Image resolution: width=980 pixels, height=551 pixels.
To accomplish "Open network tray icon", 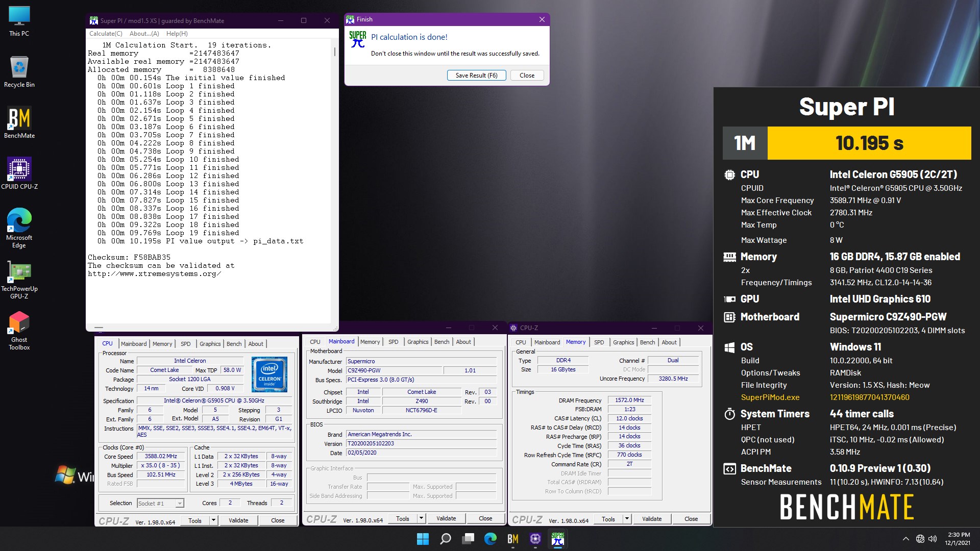I will point(920,539).
